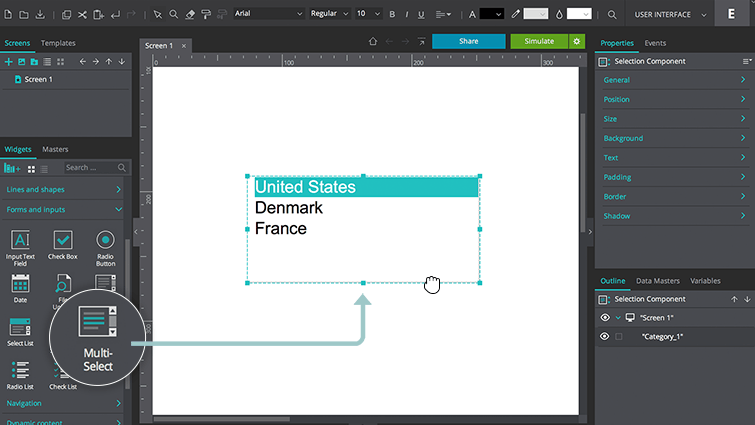Open the black text color swatch
Image resolution: width=755 pixels, height=425 pixels.
click(492, 14)
